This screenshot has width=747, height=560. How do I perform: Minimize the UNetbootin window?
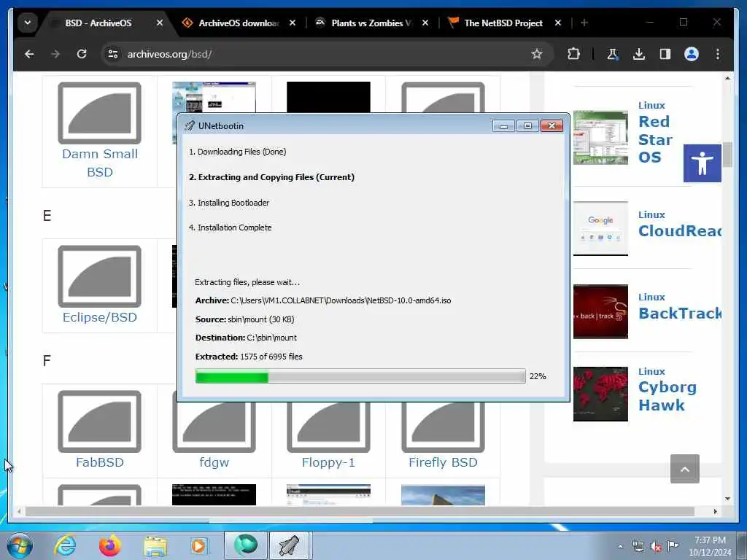pyautogui.click(x=503, y=125)
